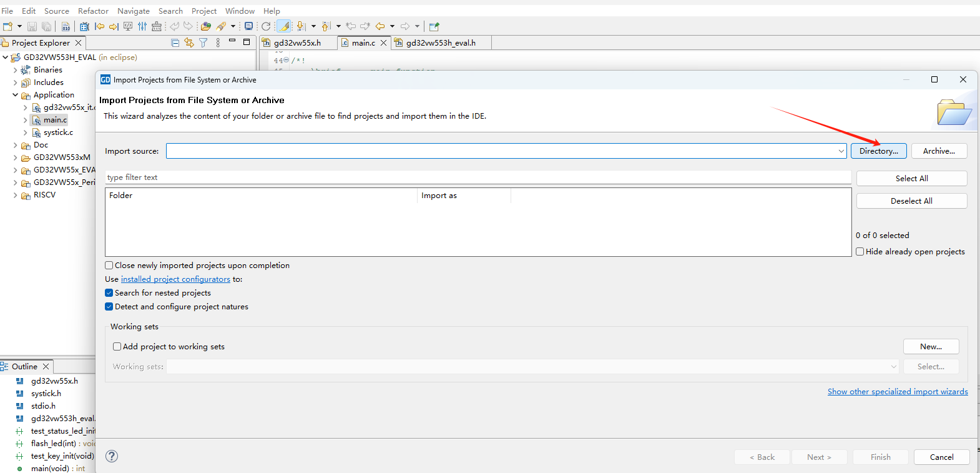Screen dimensions: 980x473
Task: Tick Hide already open projects checkbox
Action: 860,252
